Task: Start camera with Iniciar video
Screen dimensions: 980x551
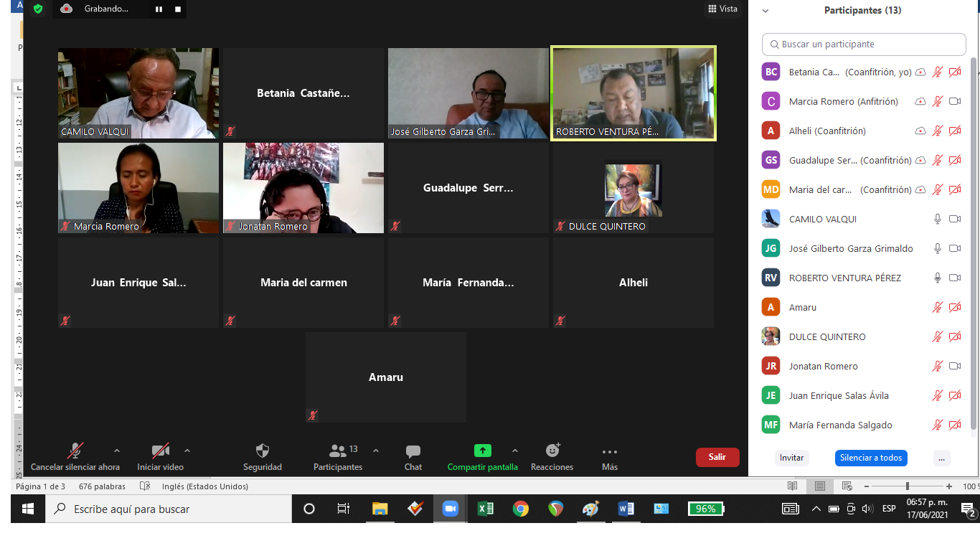Action: click(160, 451)
